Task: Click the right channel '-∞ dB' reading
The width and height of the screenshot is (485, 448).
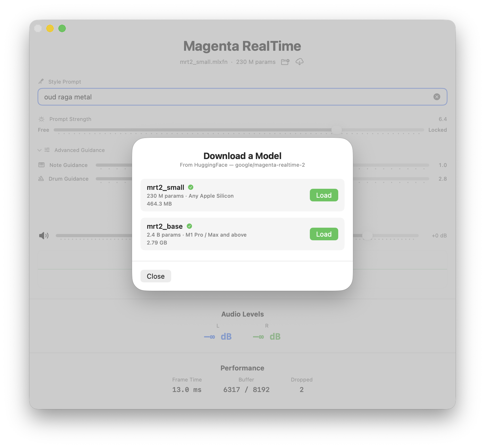Action: [267, 337]
